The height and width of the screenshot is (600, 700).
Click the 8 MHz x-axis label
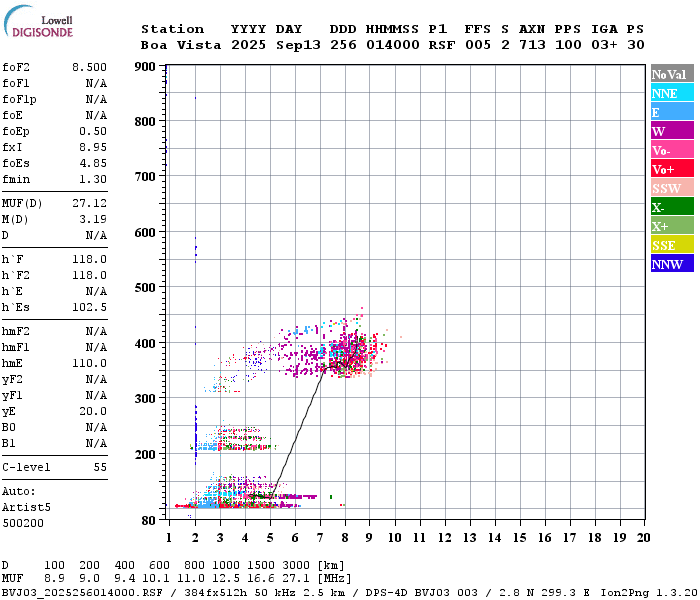(x=345, y=538)
